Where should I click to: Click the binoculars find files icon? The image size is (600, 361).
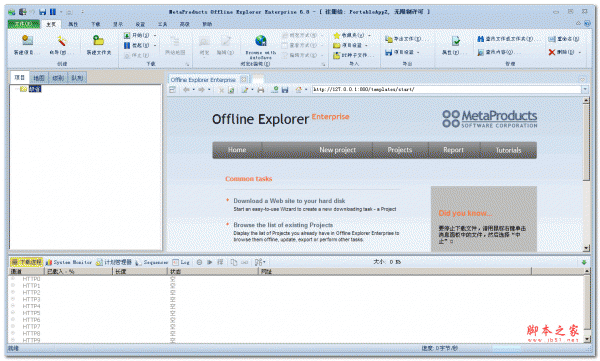(481, 39)
